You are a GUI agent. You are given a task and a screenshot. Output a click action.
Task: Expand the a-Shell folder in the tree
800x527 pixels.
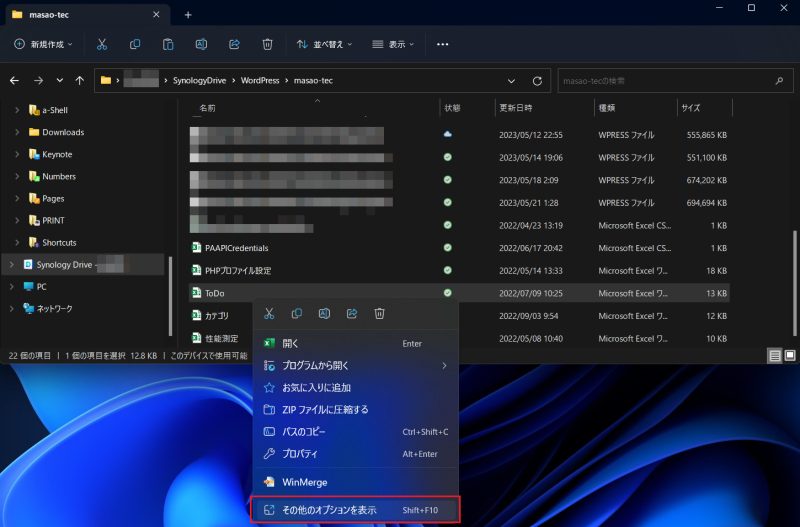pyautogui.click(x=17, y=110)
